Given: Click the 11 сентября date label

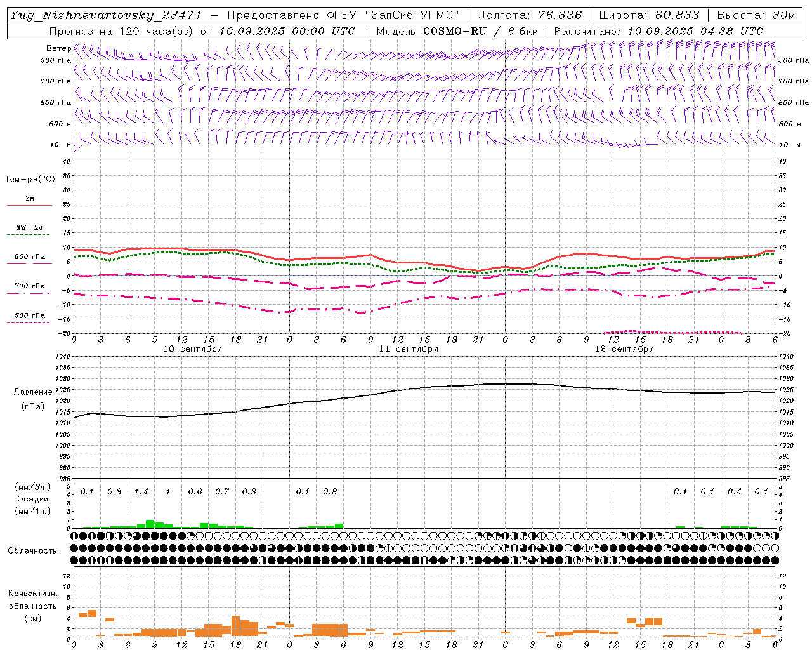Looking at the screenshot, I should [x=409, y=349].
